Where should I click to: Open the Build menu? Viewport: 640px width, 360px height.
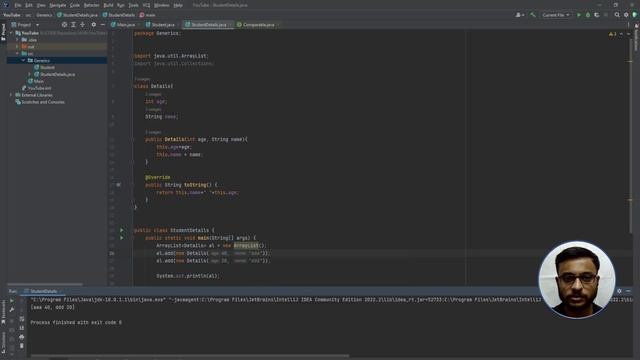[x=108, y=5]
